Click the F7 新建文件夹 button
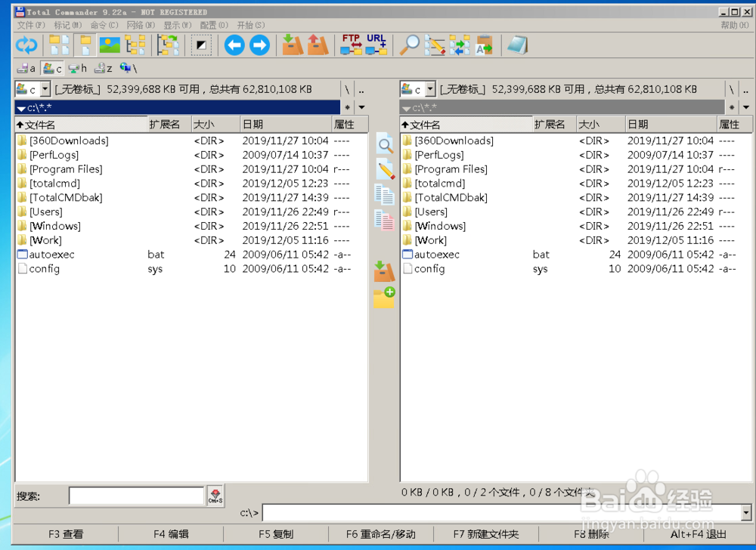 [x=486, y=534]
